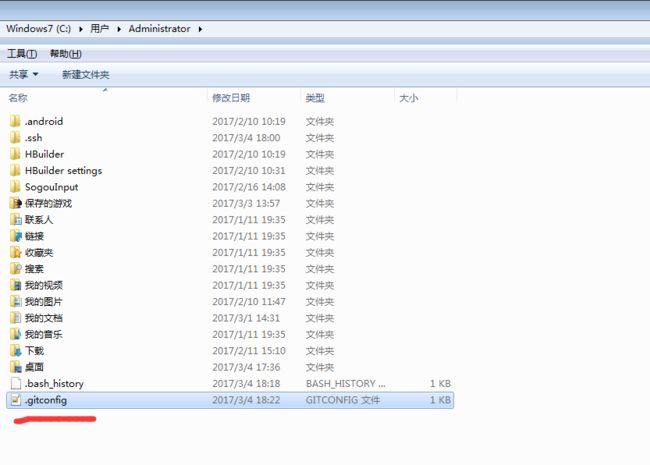This screenshot has height=465, width=650.
Task: Click the date 2017/3/4 18:18
Action: click(246, 383)
